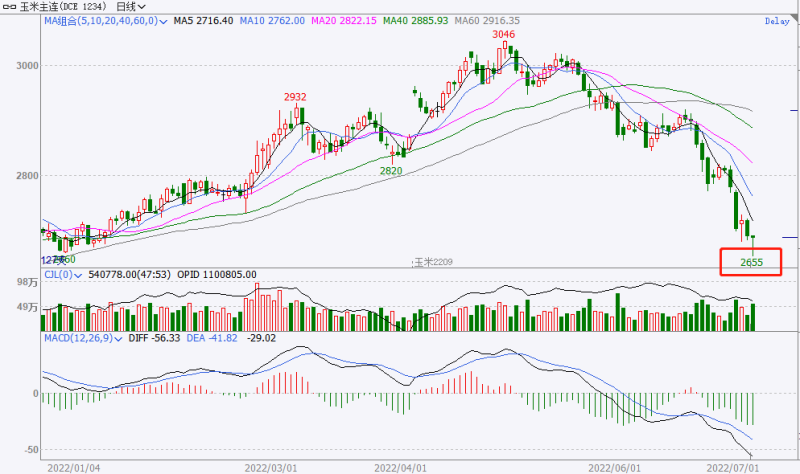Click the 2022/03/01 date axis label
Image resolution: width=800 pixels, height=474 pixels.
coord(272,467)
